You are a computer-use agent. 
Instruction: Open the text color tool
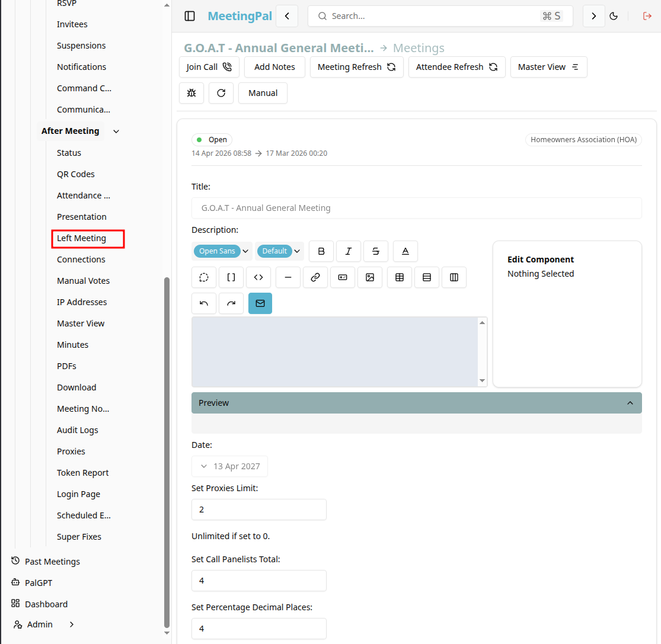tap(405, 251)
